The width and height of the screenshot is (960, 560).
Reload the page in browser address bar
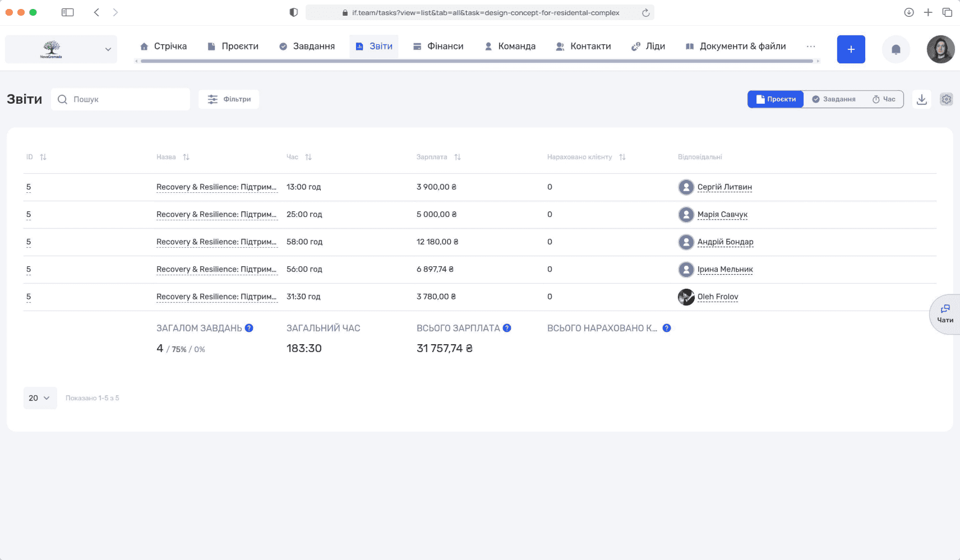645,12
